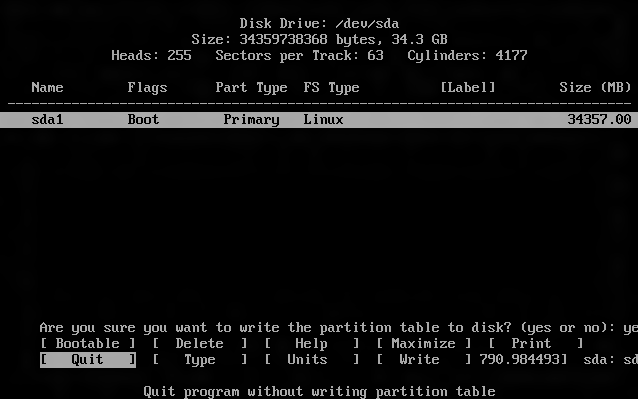
Task: Click the Name column header
Action: click(47, 87)
